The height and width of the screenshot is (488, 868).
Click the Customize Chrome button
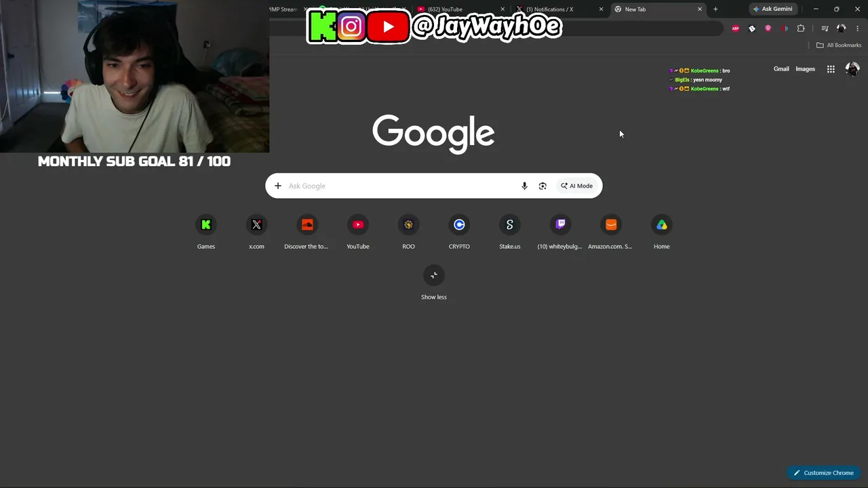point(824,473)
